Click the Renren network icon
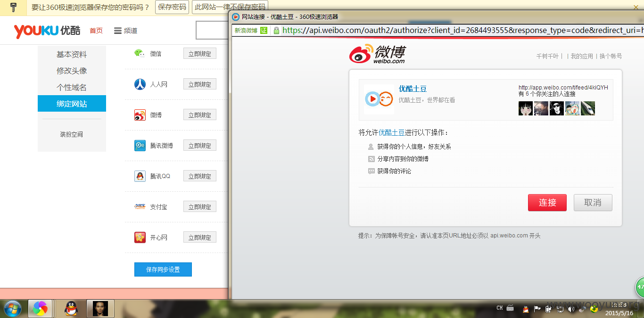 tap(140, 84)
